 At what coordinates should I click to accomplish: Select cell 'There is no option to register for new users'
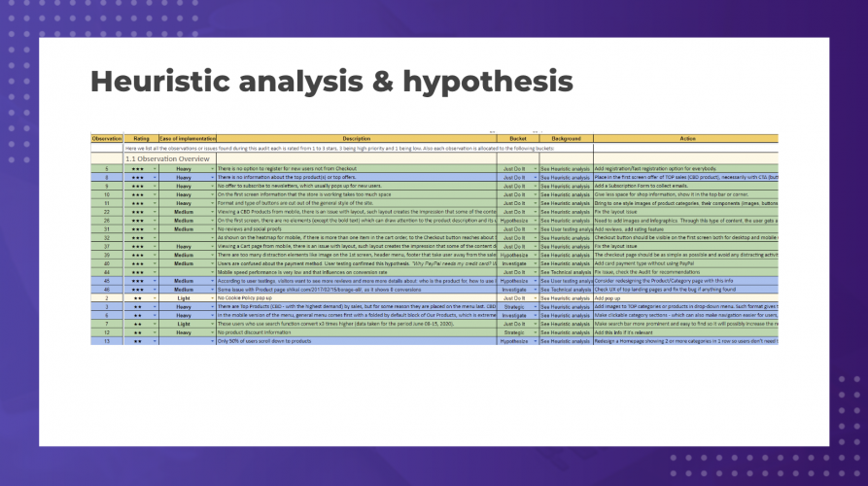(x=357, y=169)
